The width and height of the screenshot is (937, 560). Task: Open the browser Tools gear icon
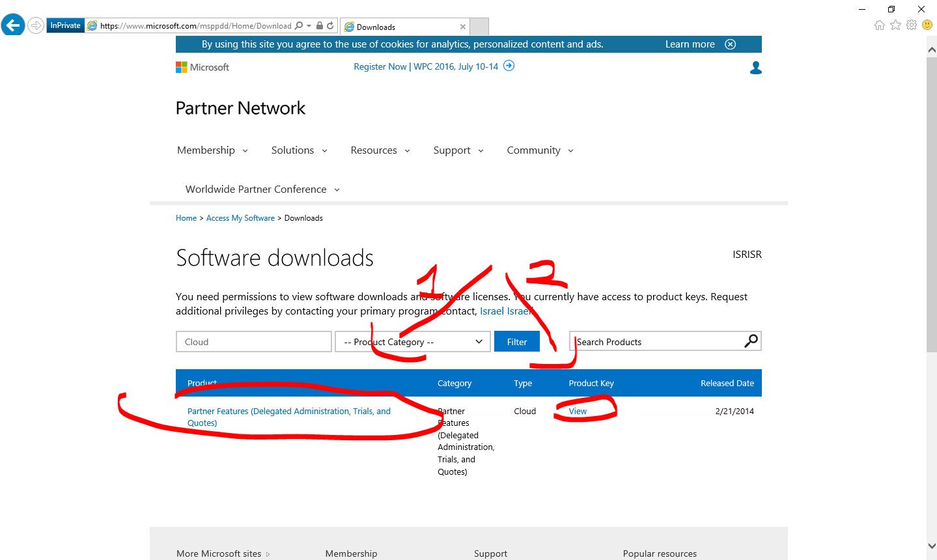tap(912, 25)
